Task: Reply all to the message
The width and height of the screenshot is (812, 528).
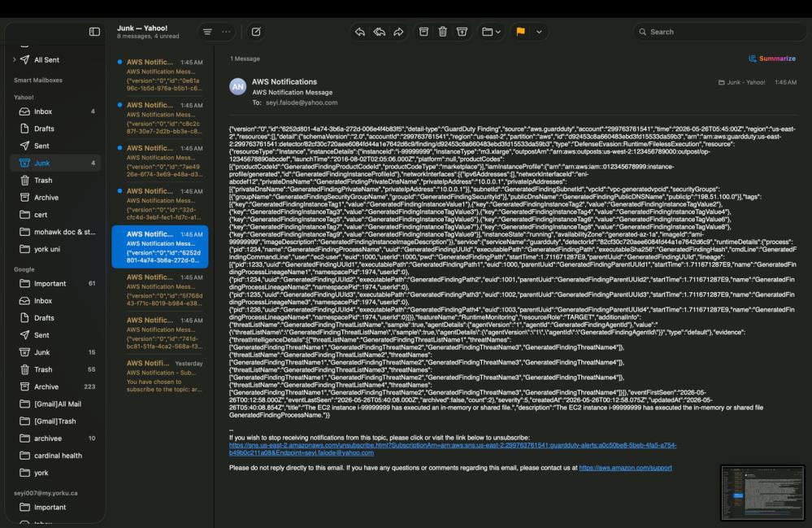Action: 379,32
